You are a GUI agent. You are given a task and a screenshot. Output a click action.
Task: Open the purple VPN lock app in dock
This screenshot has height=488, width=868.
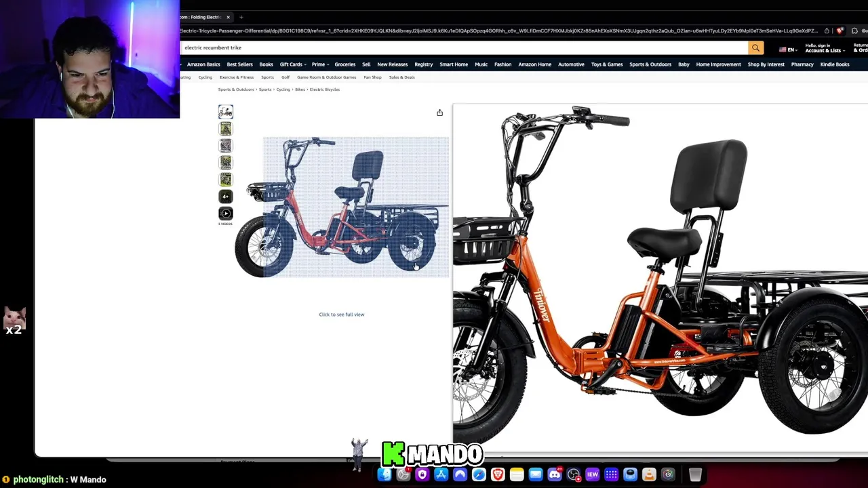coord(422,474)
